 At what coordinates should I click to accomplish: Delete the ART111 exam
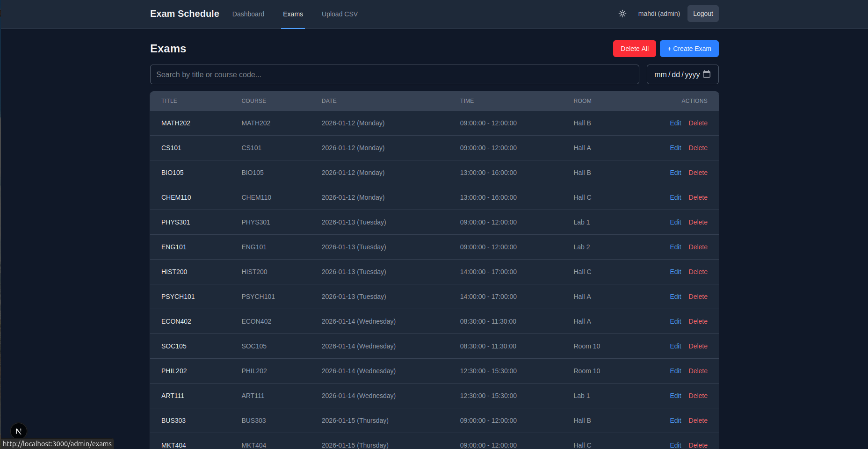point(698,396)
